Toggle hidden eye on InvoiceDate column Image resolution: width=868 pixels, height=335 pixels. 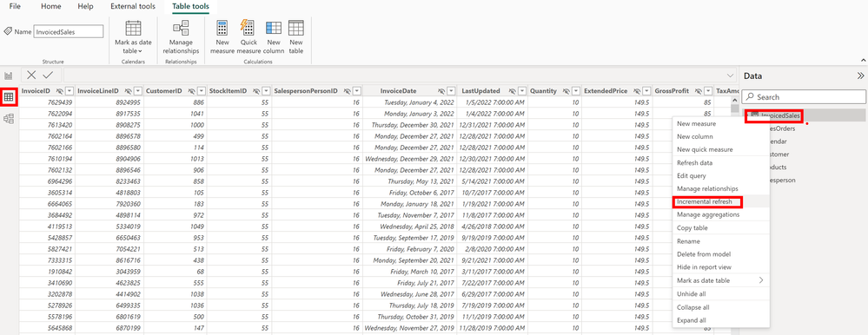[x=441, y=91]
